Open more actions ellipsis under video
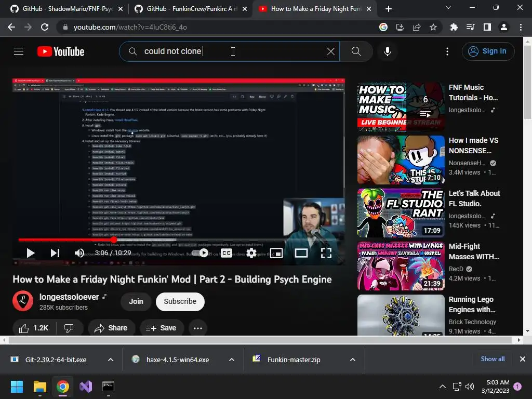 (x=198, y=328)
